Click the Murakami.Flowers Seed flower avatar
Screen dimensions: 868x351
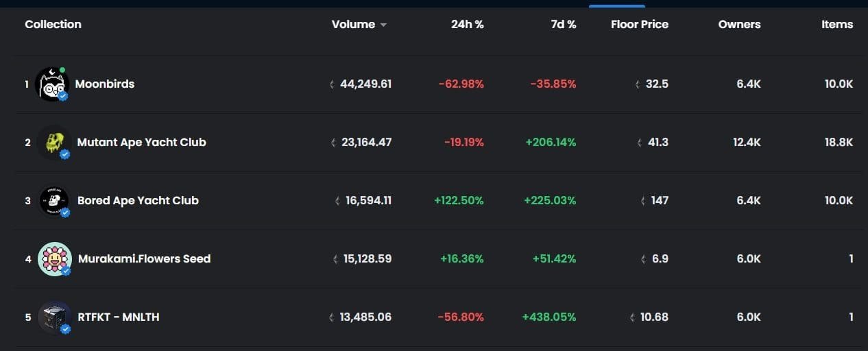[x=54, y=258]
